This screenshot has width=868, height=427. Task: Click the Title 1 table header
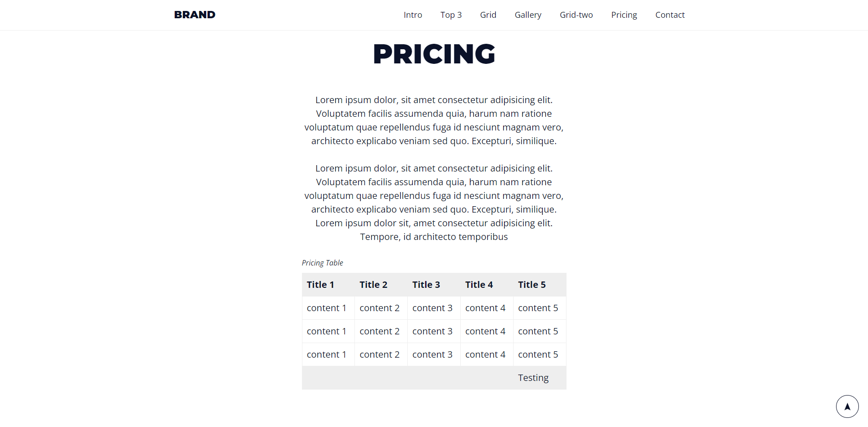[320, 284]
